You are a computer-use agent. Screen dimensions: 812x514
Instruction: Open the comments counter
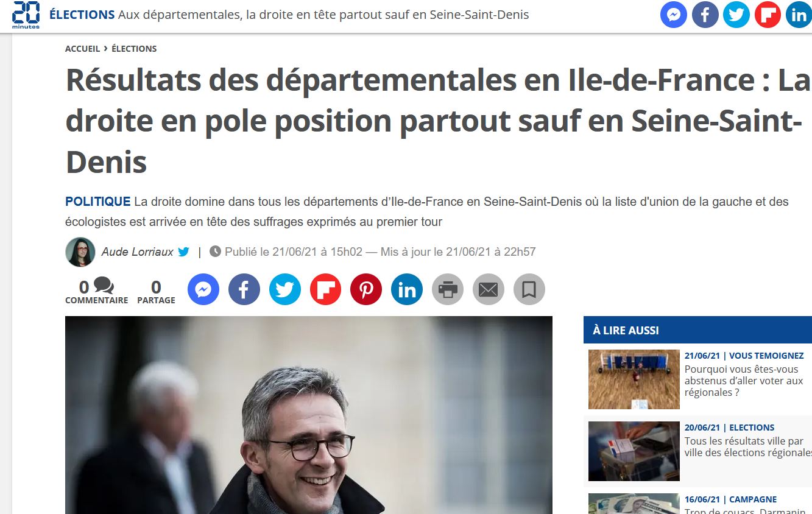pos(96,291)
